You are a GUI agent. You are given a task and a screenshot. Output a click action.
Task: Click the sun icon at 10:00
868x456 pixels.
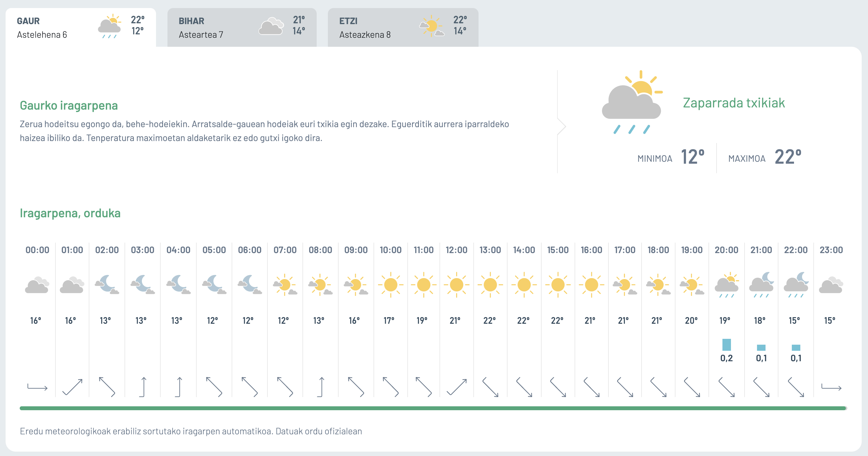click(390, 285)
